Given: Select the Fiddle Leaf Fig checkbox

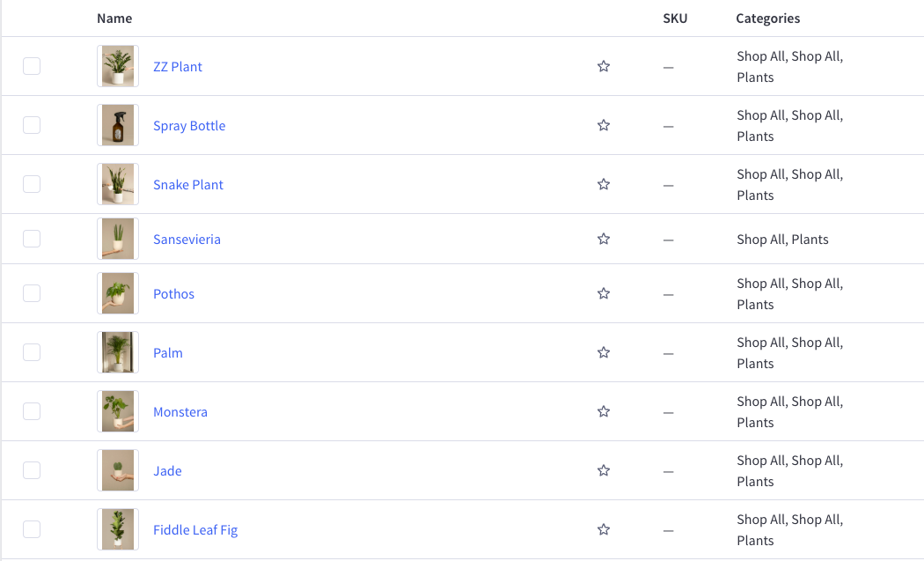Looking at the screenshot, I should 32,529.
